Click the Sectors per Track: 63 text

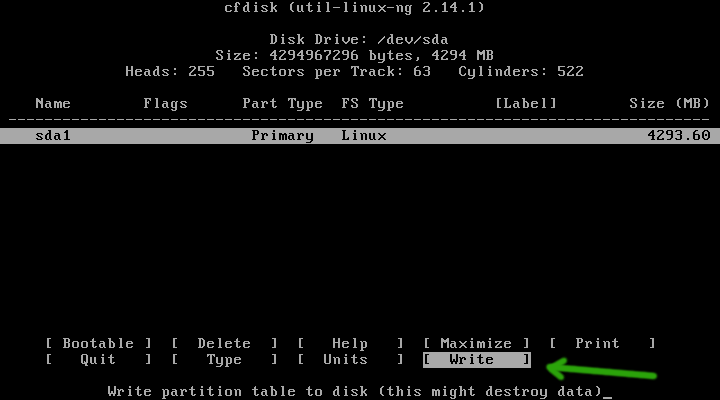[337, 72]
